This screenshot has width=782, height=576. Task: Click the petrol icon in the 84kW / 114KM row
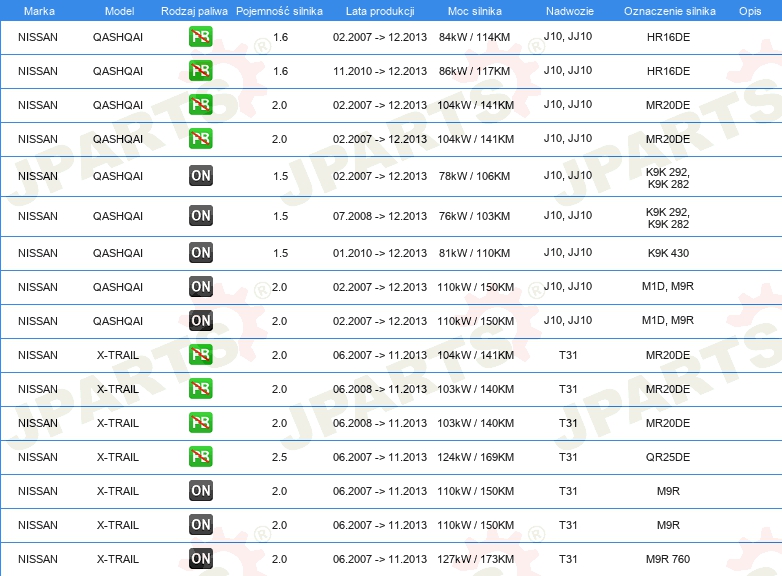(200, 36)
